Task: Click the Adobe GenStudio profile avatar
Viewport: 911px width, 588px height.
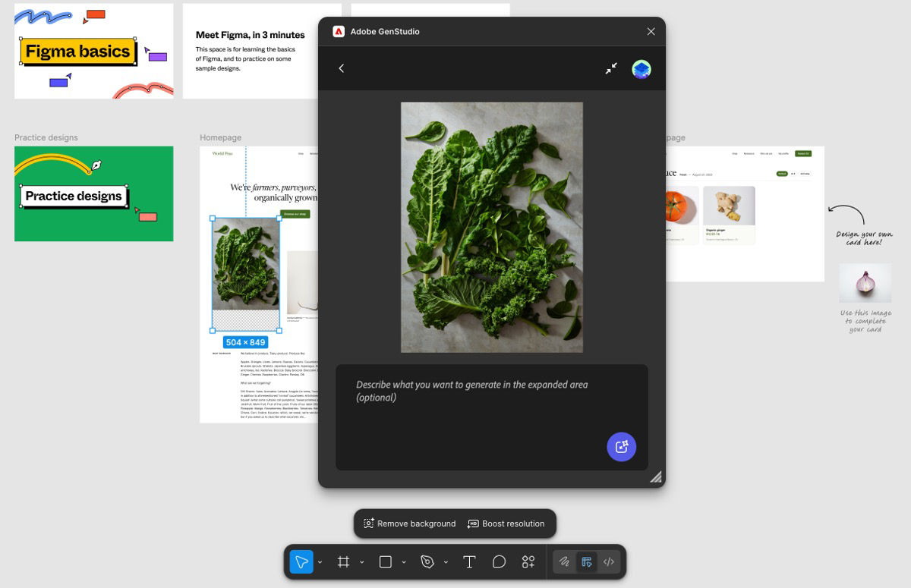Action: tap(641, 68)
